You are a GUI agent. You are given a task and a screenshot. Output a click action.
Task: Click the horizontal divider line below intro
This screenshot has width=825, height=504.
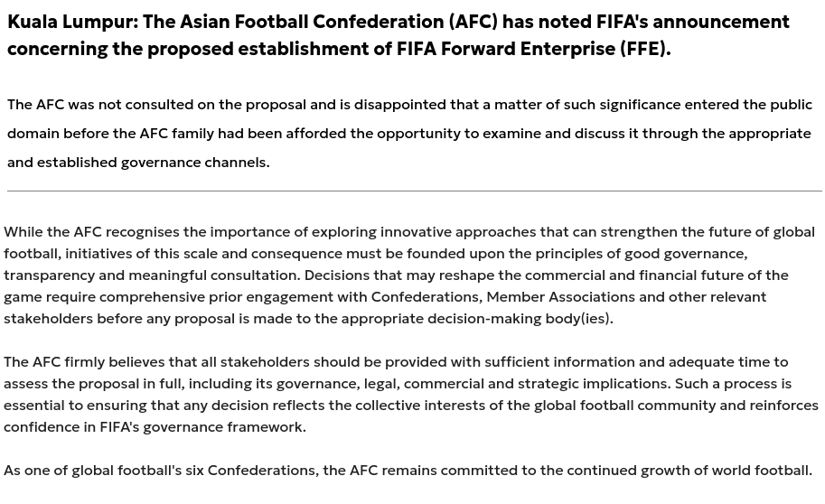[x=415, y=191]
